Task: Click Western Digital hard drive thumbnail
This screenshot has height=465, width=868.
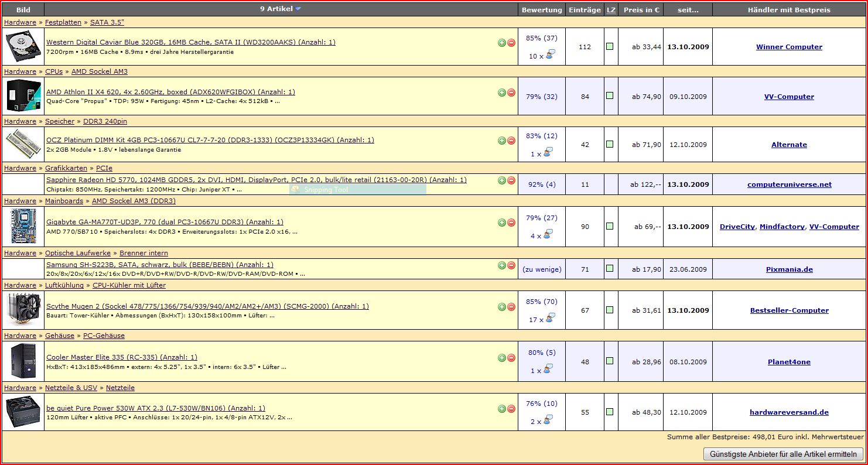Action: [x=23, y=47]
